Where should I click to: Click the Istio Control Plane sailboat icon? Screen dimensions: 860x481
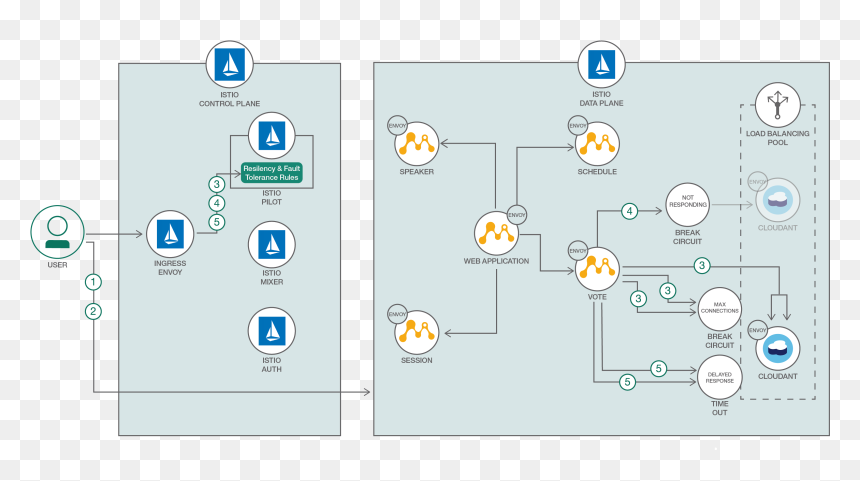pos(229,64)
